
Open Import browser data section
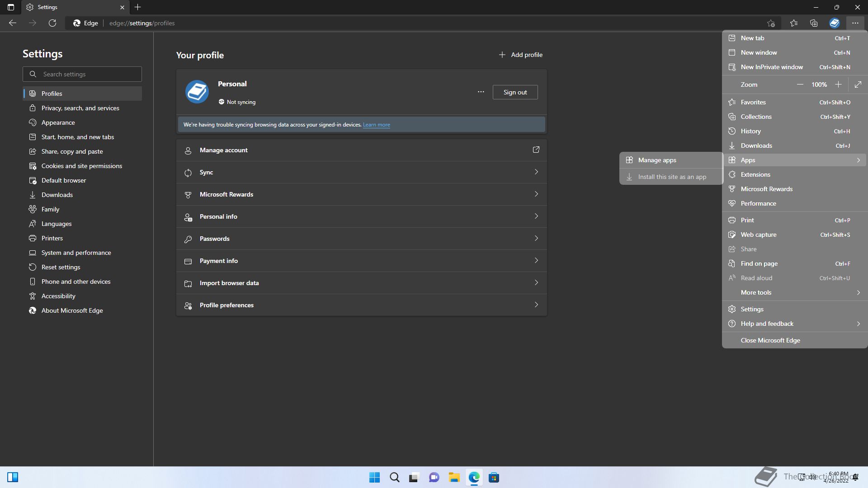pos(362,283)
